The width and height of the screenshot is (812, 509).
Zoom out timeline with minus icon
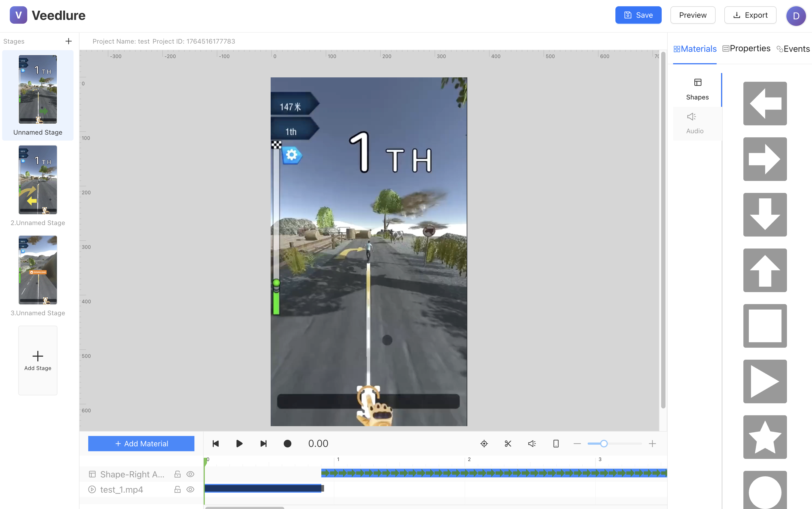(577, 444)
